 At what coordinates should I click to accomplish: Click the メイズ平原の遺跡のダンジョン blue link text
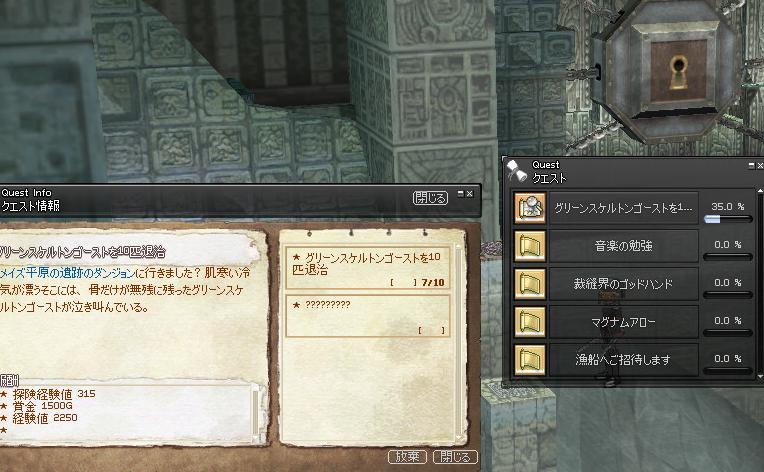click(68, 273)
